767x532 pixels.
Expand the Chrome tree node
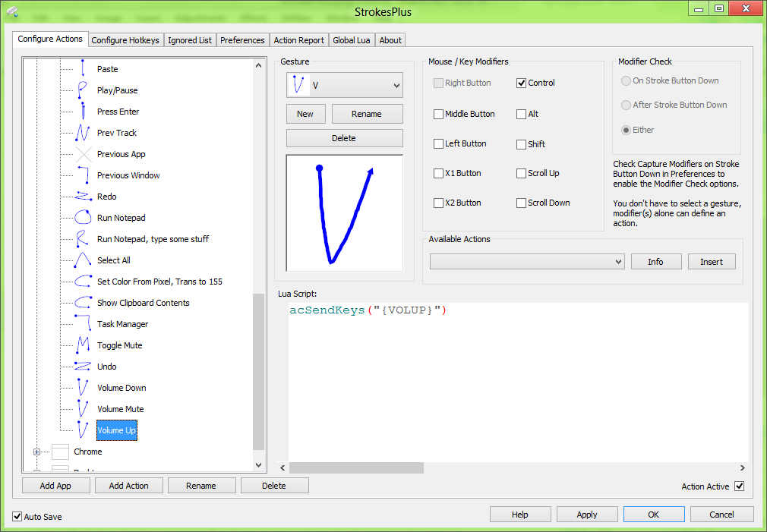pyautogui.click(x=36, y=452)
